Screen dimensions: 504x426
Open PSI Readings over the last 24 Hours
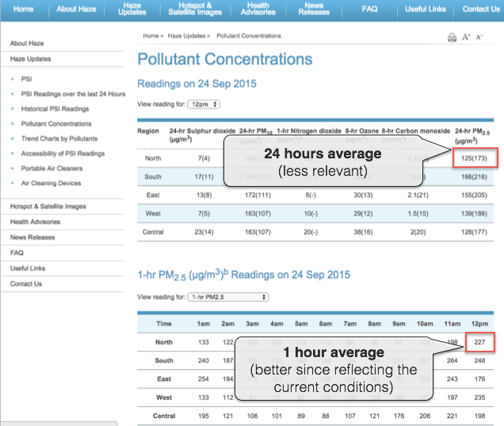[x=73, y=94]
